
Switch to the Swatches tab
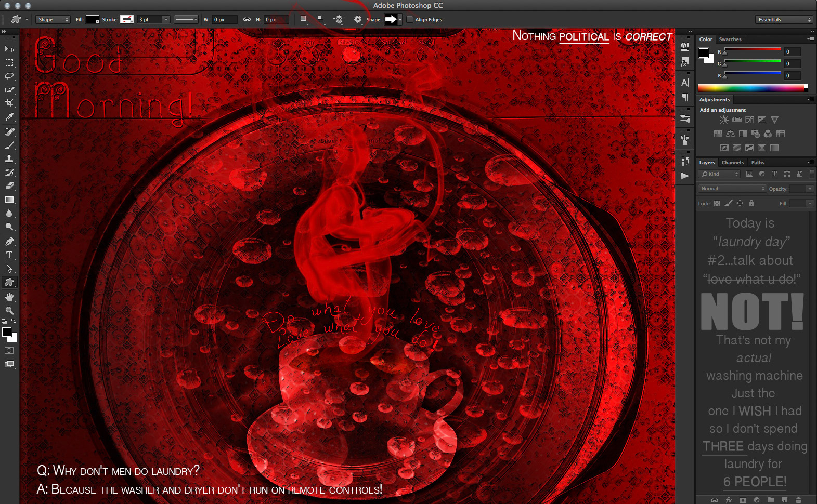point(730,39)
